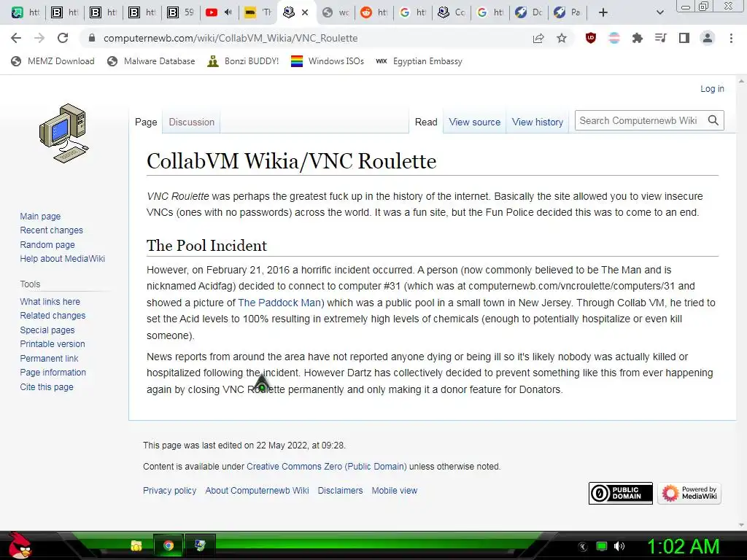Open the Chrome profile avatar
747x560 pixels.
click(x=708, y=38)
